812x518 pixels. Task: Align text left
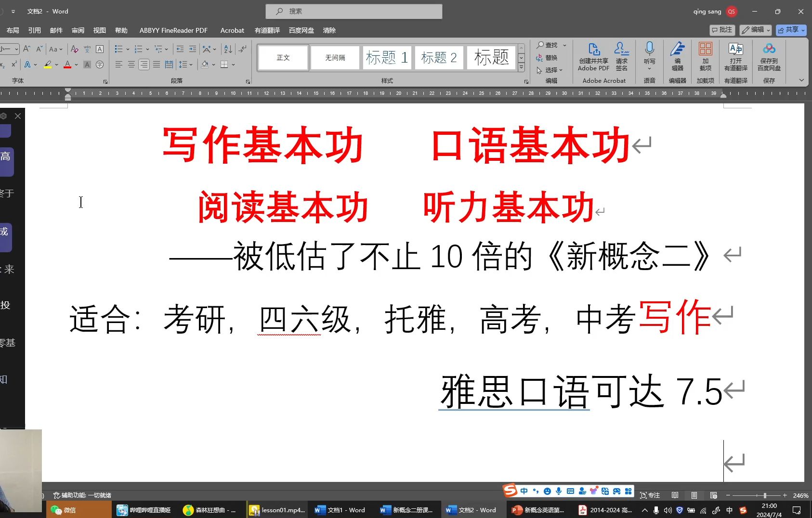click(118, 64)
